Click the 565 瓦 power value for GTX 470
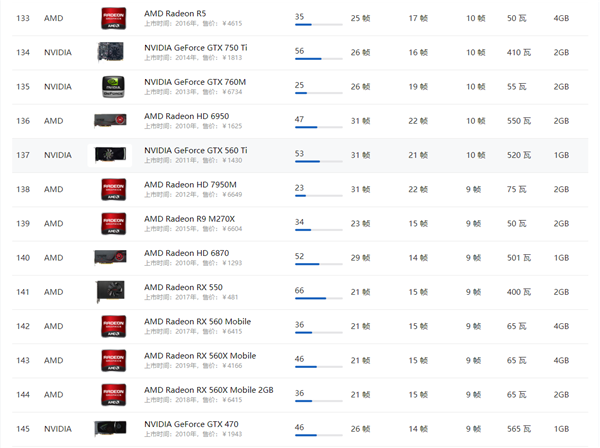The image size is (600, 448). pyautogui.click(x=519, y=429)
